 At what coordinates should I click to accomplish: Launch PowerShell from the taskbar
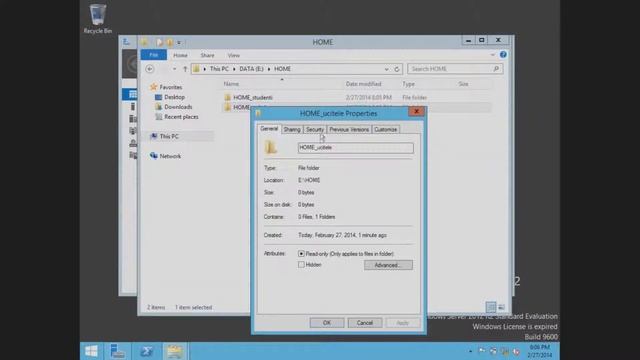coord(147,351)
